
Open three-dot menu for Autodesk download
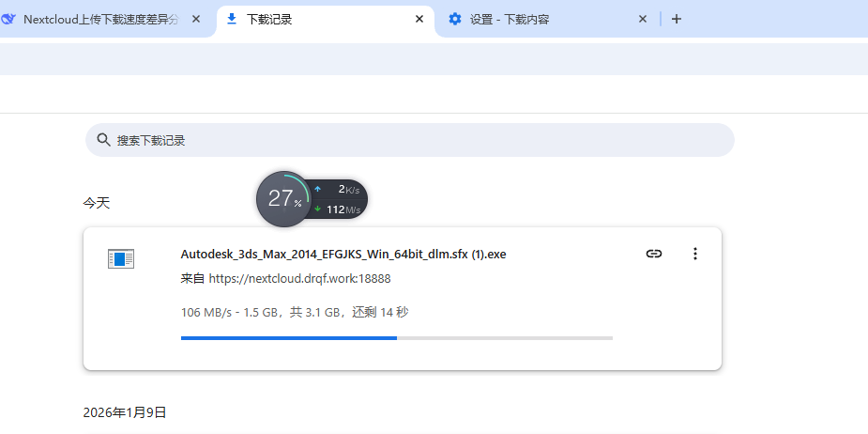click(x=695, y=254)
